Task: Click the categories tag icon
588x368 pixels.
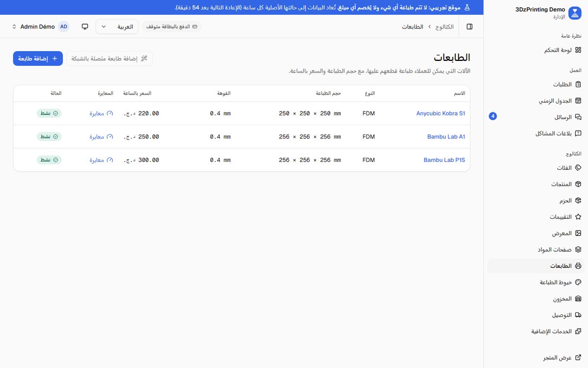Action: [x=578, y=168]
